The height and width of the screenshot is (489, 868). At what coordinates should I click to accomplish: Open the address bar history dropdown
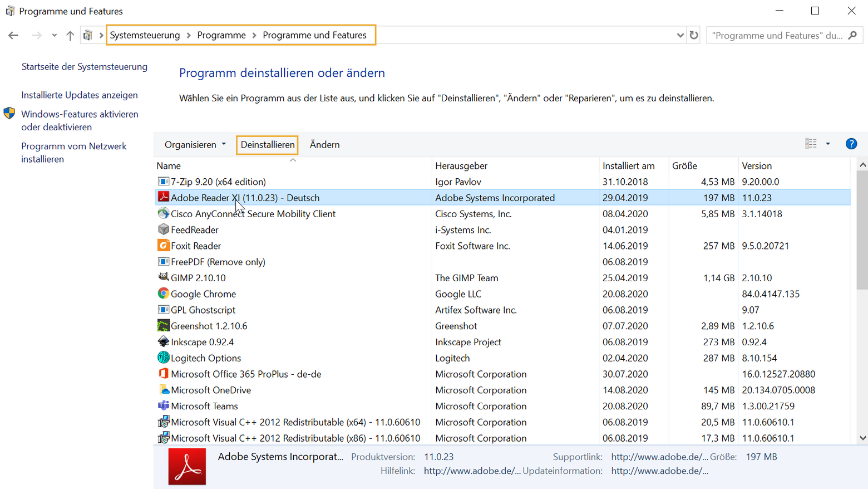pyautogui.click(x=679, y=35)
